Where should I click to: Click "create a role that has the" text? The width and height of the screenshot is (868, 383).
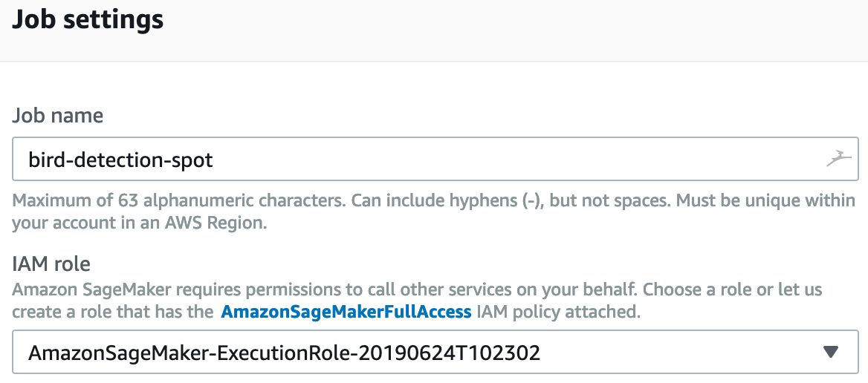pos(112,312)
